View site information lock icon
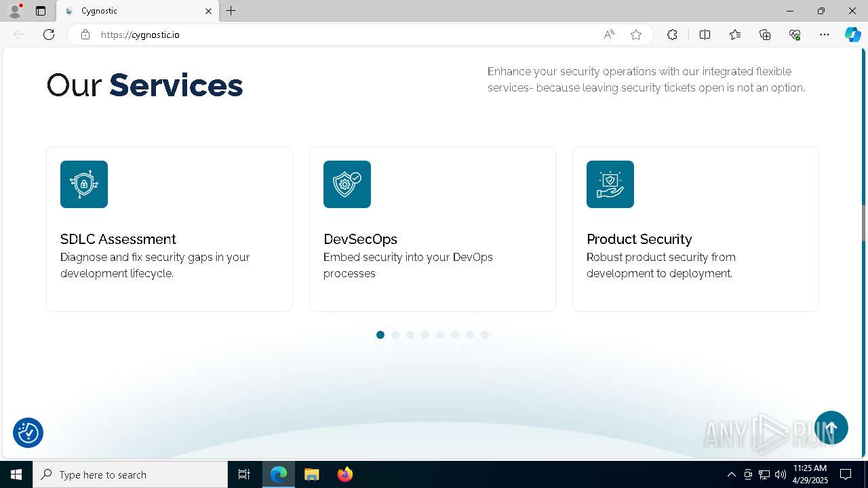This screenshot has height=488, width=868. [x=85, y=35]
